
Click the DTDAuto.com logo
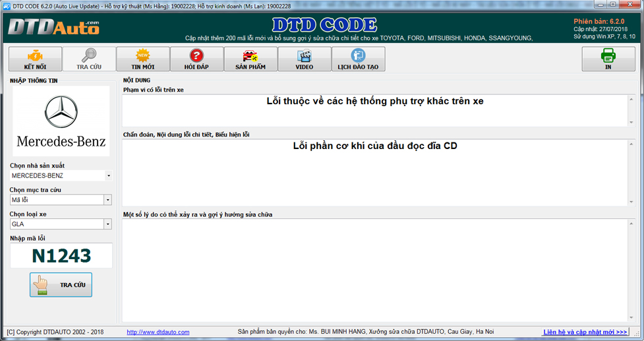[53, 28]
